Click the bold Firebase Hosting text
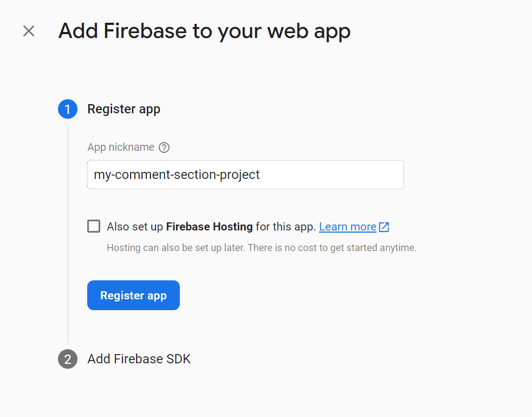Screen dimensions: 532x417 (x=210, y=226)
